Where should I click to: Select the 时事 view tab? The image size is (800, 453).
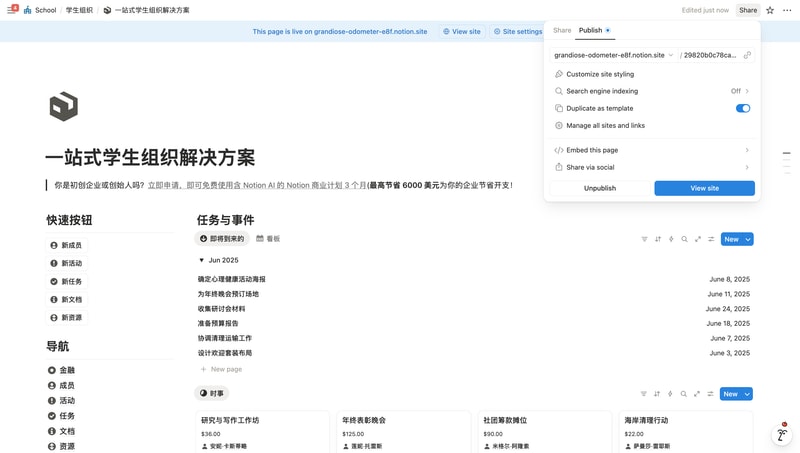[x=212, y=393]
